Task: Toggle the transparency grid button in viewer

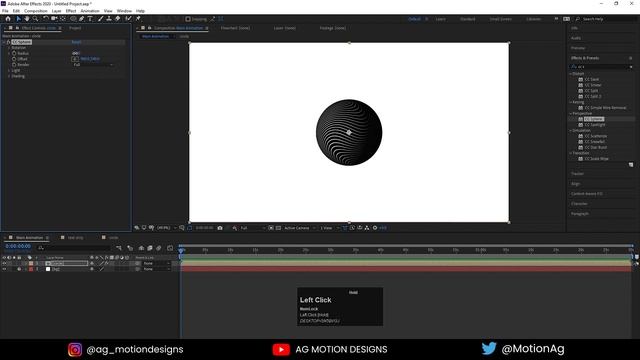Action: coord(278,228)
